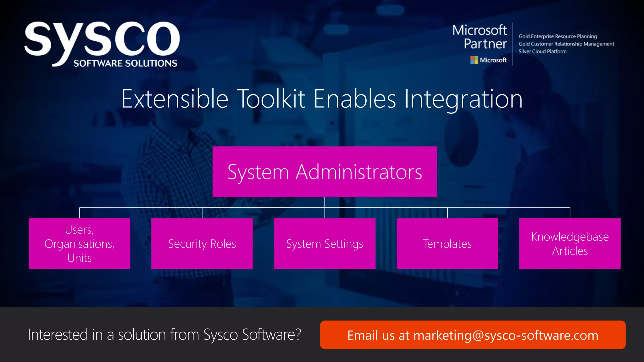The height and width of the screenshot is (362, 644).
Task: Select the System Administrators box
Action: click(325, 172)
